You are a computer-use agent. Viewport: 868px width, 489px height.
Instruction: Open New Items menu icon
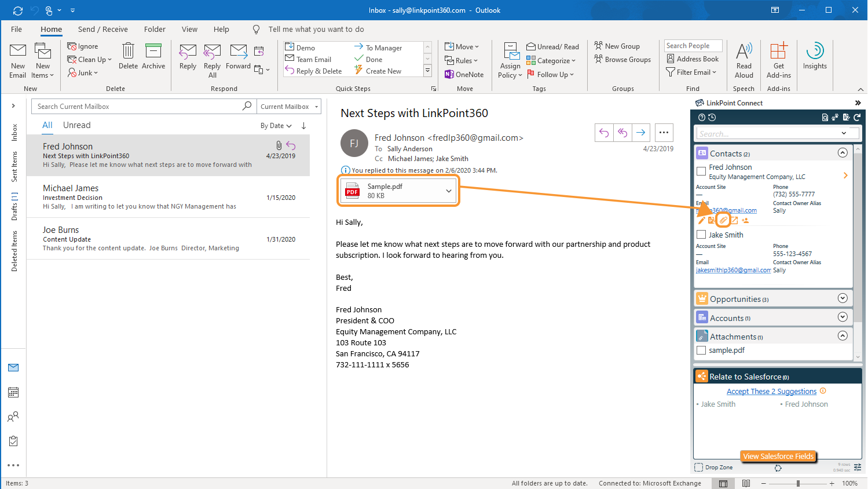point(43,61)
